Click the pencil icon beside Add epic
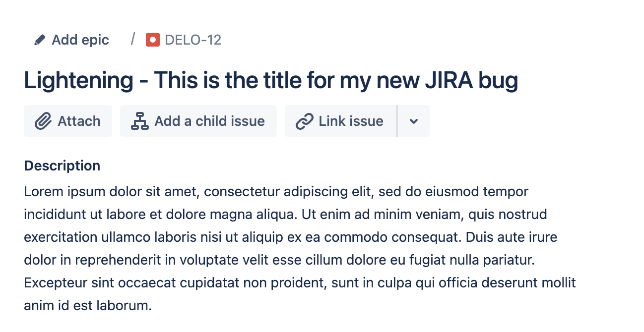 40,40
